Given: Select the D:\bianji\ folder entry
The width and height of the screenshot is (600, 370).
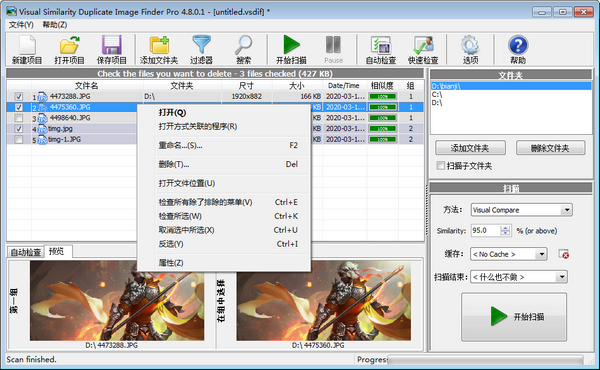Looking at the screenshot, I should click(x=510, y=86).
